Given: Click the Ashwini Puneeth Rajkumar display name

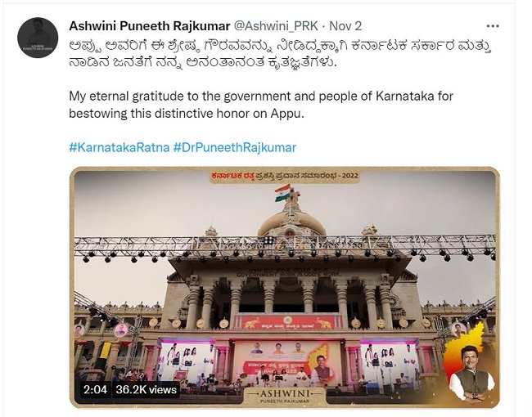Looking at the screenshot, I should tap(149, 26).
